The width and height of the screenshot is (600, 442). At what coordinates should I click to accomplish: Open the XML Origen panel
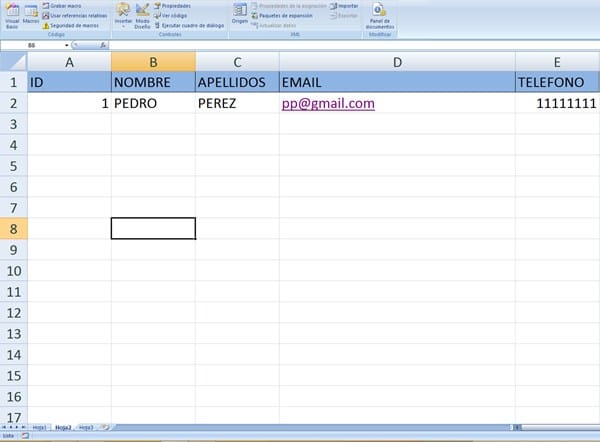click(240, 14)
